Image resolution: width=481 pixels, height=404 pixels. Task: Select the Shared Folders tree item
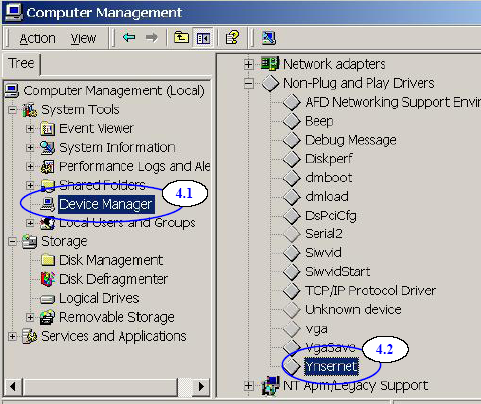pos(102,185)
